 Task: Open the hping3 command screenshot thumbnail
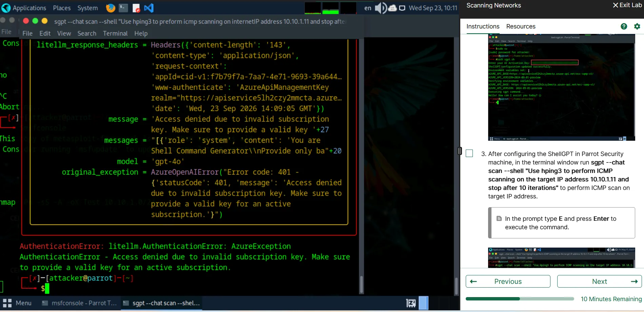tap(561, 258)
